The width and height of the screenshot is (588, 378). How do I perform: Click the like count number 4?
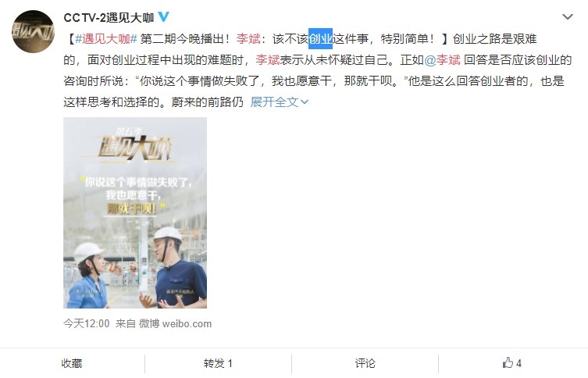click(519, 363)
